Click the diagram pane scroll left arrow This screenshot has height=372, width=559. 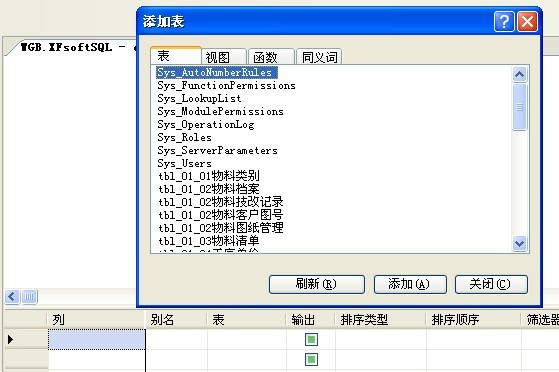click(x=12, y=296)
